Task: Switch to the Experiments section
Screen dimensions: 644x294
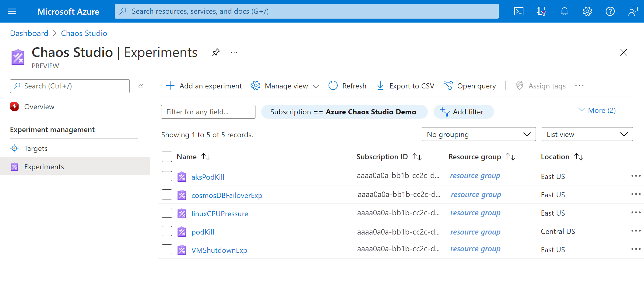Action: pos(44,167)
